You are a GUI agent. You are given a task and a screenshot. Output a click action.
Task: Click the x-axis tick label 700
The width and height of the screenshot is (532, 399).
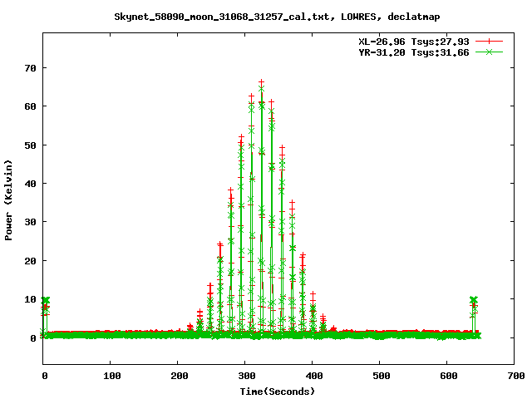(515, 376)
